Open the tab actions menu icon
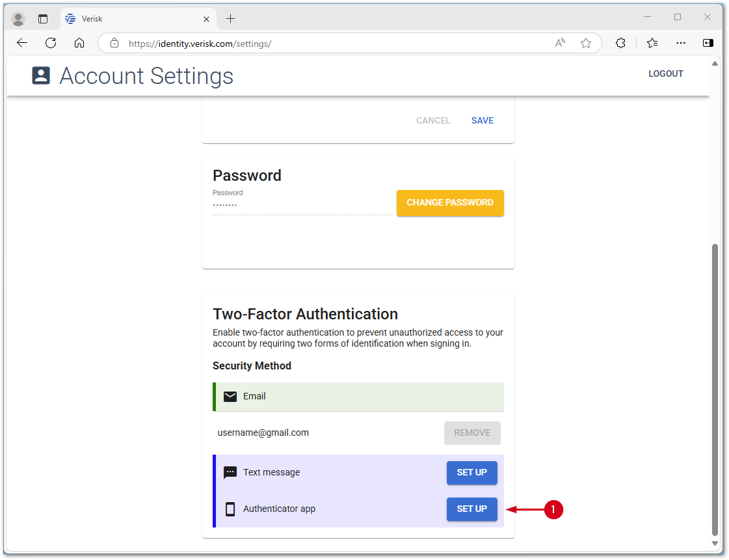Screen dimensions: 729x560 point(43,18)
